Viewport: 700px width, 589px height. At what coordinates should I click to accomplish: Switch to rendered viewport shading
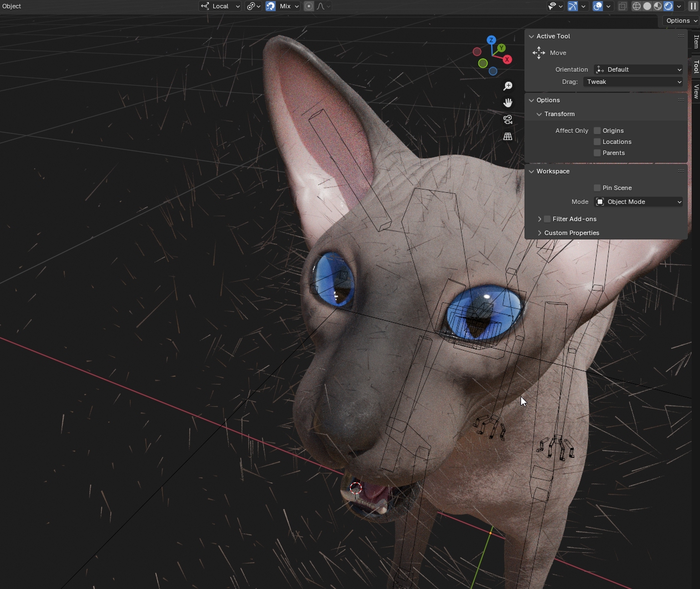pos(668,6)
